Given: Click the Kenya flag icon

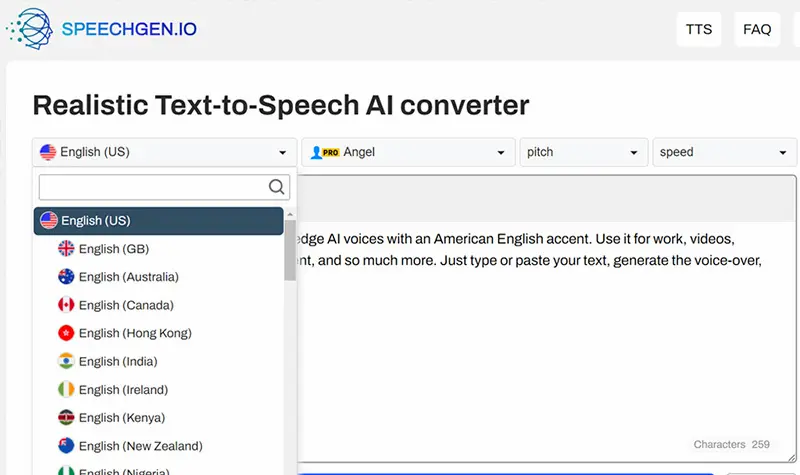Looking at the screenshot, I should coord(66,417).
